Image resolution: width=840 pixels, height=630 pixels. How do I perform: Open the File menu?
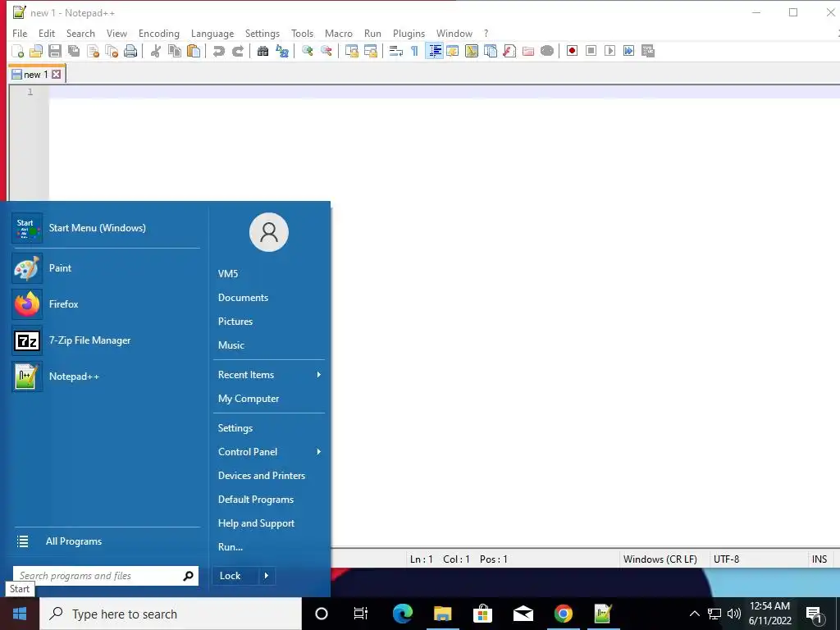pyautogui.click(x=20, y=33)
